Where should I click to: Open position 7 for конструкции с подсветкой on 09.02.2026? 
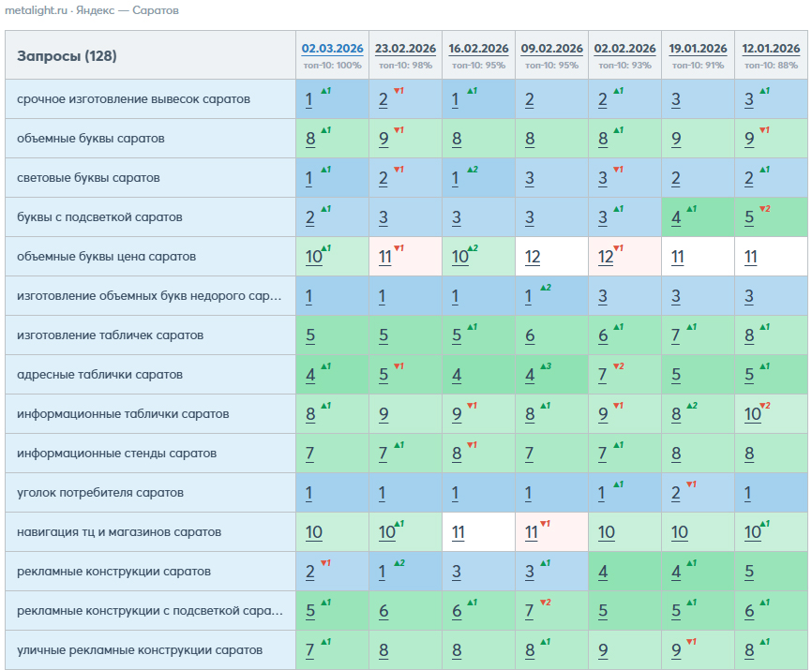(x=529, y=611)
